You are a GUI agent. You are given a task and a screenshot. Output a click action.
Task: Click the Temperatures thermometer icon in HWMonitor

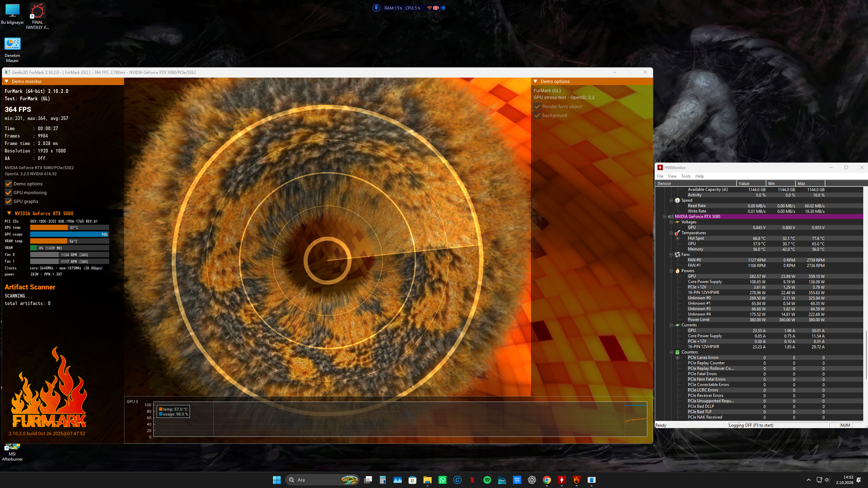point(677,233)
